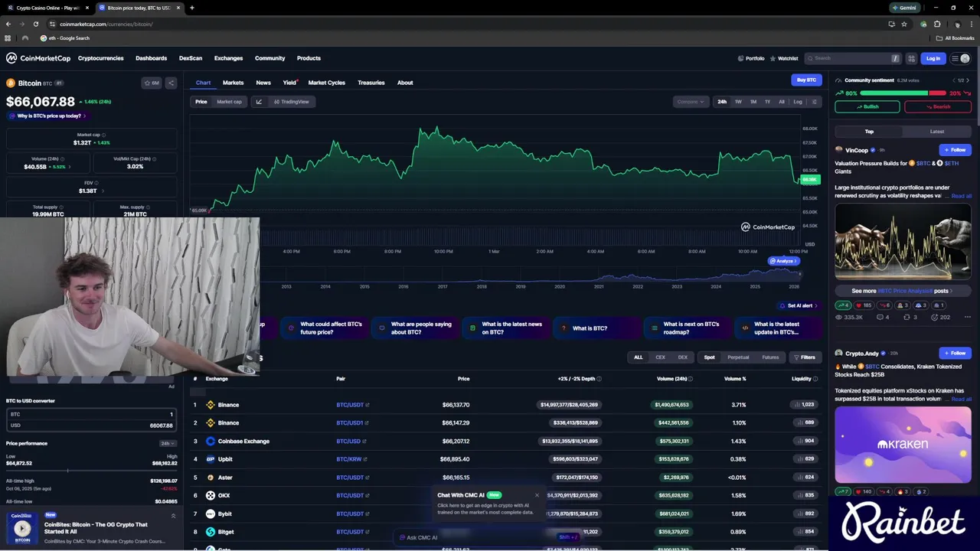Image resolution: width=980 pixels, height=551 pixels.
Task: Click info icon beside Volume (24h) column header
Action: pos(691,379)
